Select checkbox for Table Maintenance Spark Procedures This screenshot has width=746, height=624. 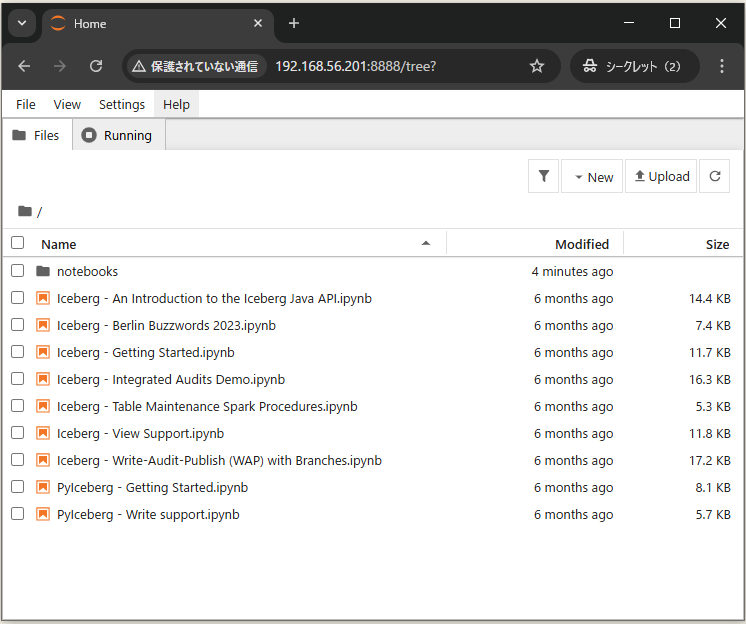18,406
